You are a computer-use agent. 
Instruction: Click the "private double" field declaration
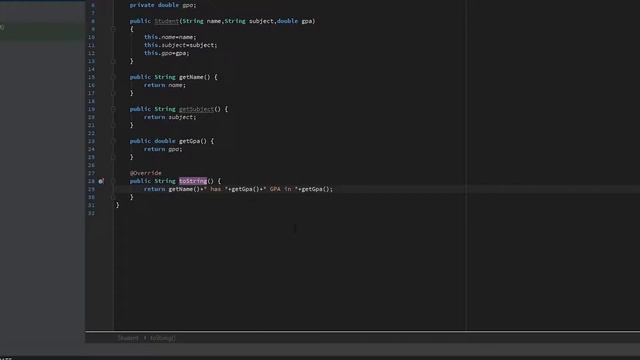pos(163,5)
